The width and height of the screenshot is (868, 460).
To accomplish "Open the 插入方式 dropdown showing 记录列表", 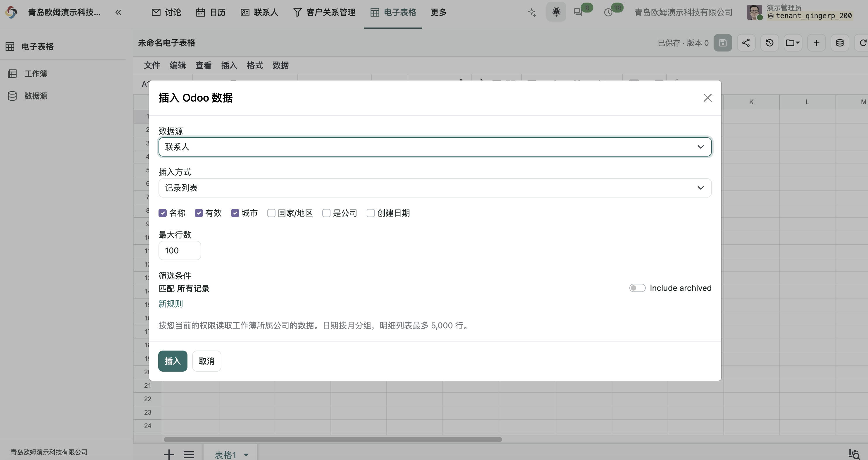I will pos(435,188).
